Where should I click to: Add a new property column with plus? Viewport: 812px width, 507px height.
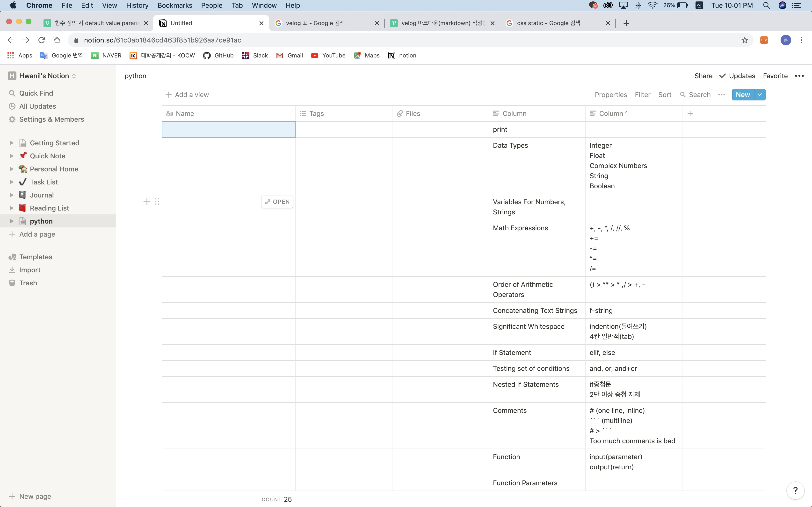pyautogui.click(x=690, y=114)
